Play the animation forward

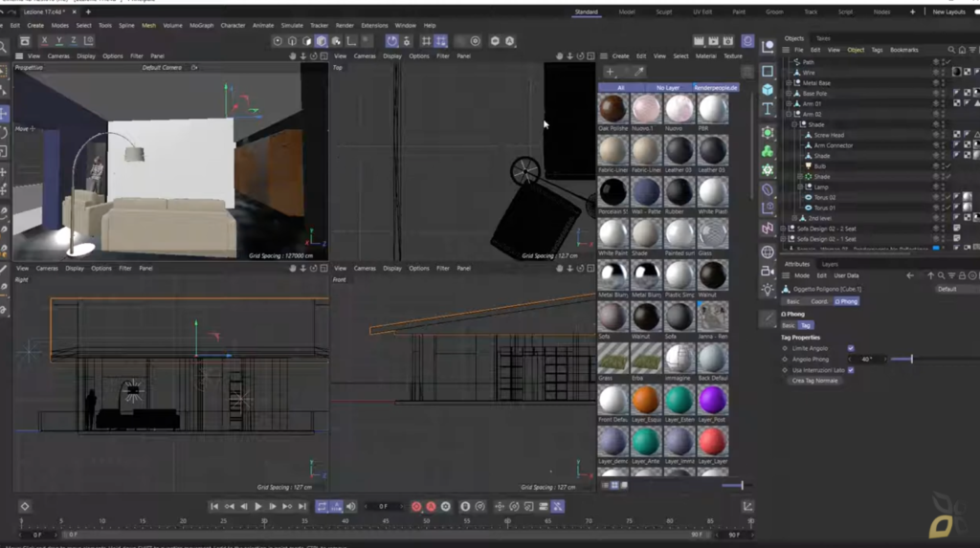[x=257, y=507]
